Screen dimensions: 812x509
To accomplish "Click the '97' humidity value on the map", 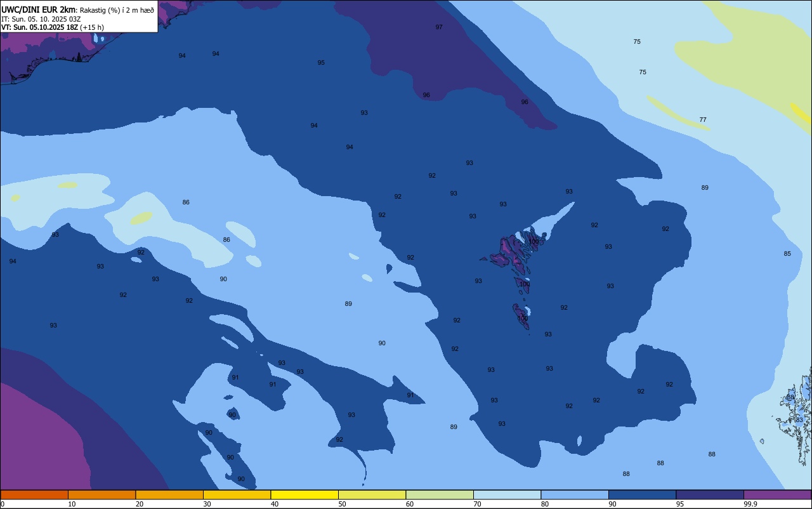I will coord(439,27).
